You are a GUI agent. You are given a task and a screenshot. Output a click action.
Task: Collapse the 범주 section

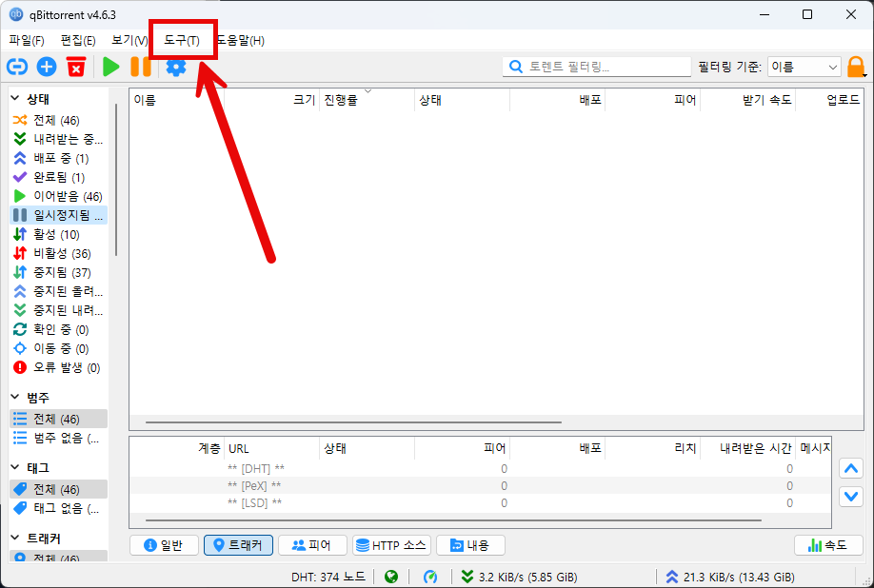click(15, 397)
